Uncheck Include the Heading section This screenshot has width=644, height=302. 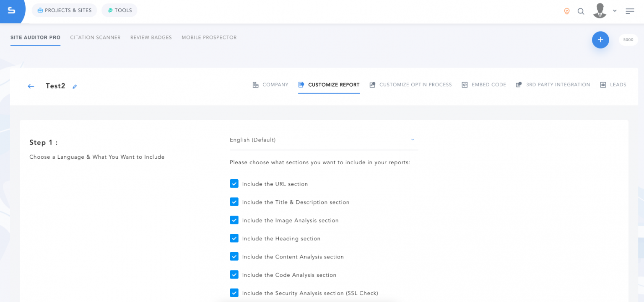[x=234, y=238]
